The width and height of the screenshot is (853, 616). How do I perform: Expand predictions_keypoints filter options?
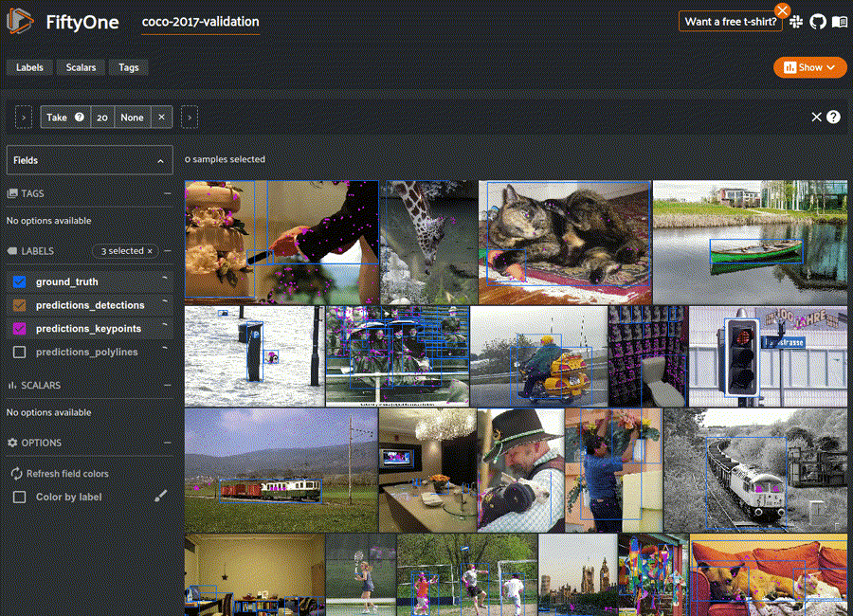click(x=165, y=325)
